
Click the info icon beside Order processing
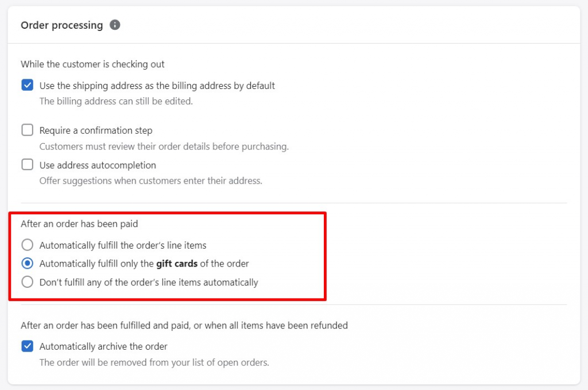point(115,25)
